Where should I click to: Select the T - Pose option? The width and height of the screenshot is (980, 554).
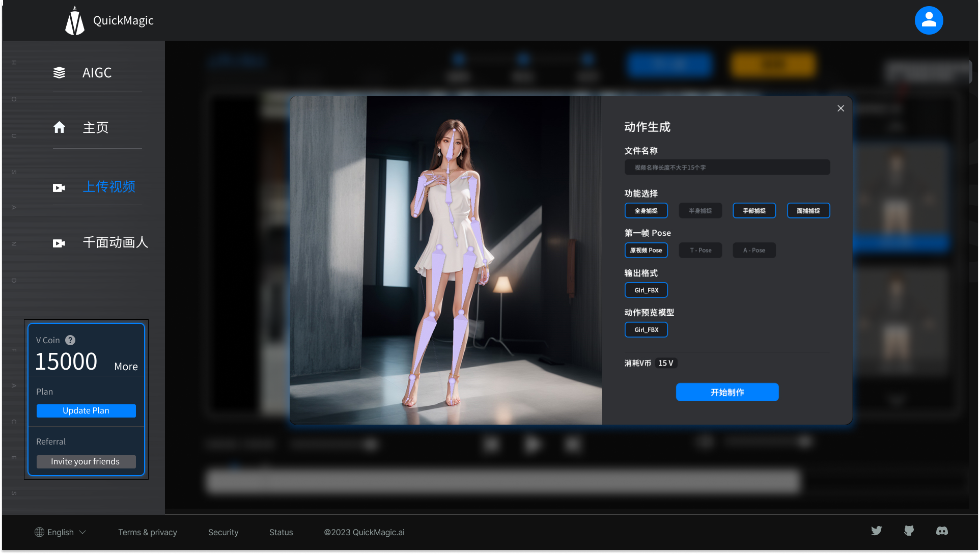tap(700, 251)
